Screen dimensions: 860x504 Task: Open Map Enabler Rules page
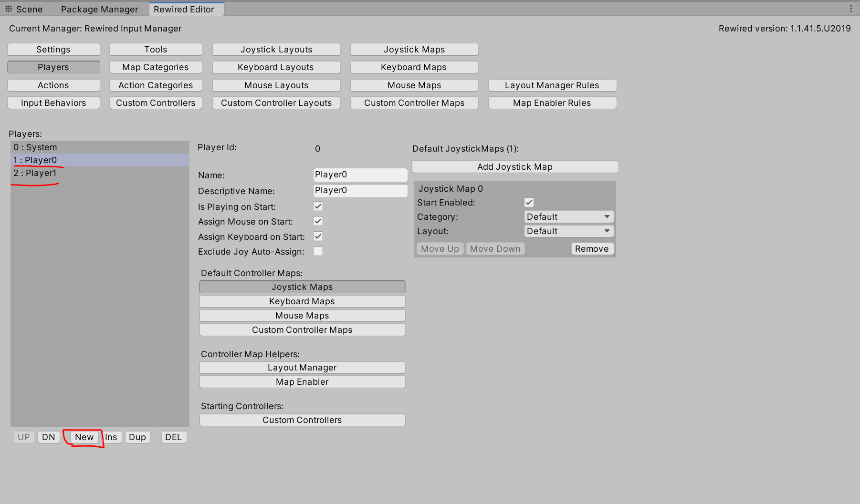coord(553,103)
